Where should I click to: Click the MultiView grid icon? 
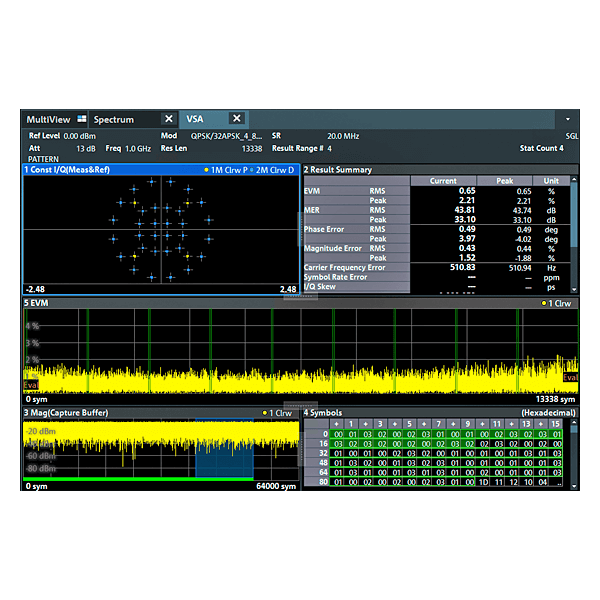pos(82,119)
